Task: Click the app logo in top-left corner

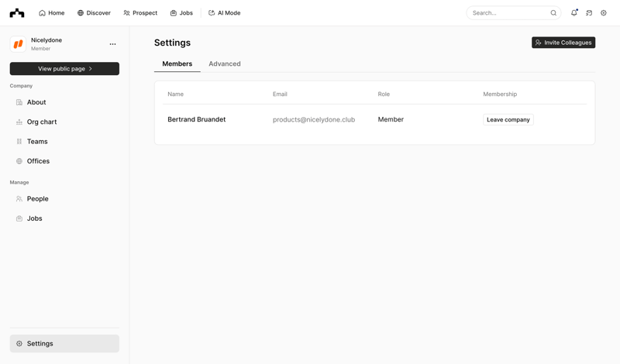Action: [17, 13]
